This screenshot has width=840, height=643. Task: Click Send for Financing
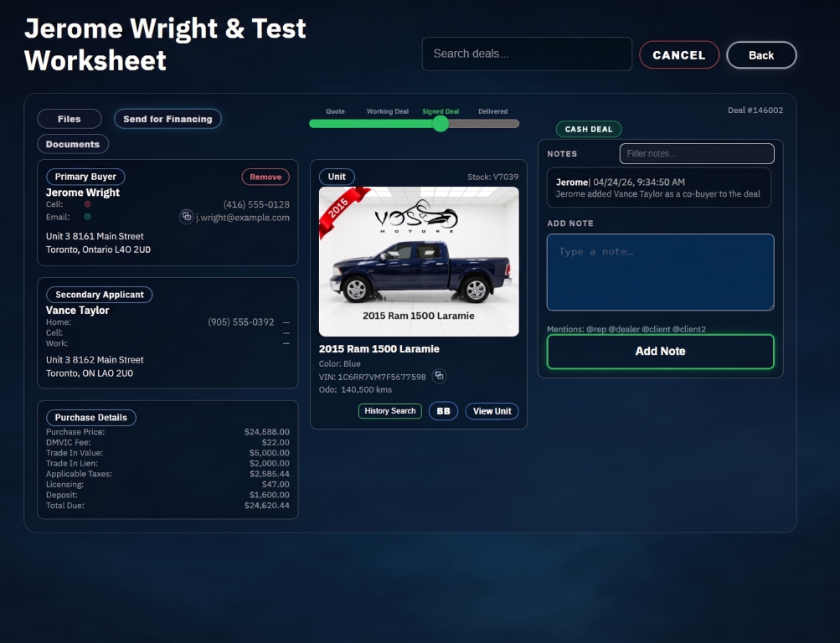(x=167, y=118)
